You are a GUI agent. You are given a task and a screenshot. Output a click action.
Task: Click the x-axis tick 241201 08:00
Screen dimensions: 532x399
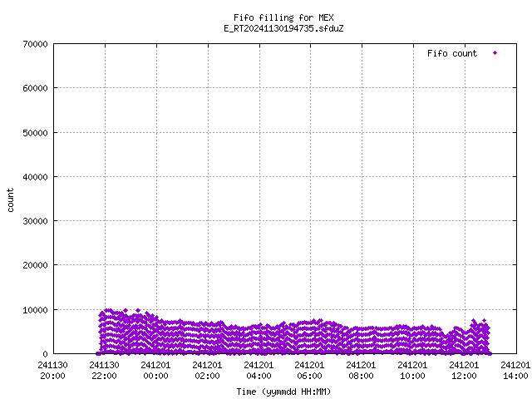coord(361,371)
